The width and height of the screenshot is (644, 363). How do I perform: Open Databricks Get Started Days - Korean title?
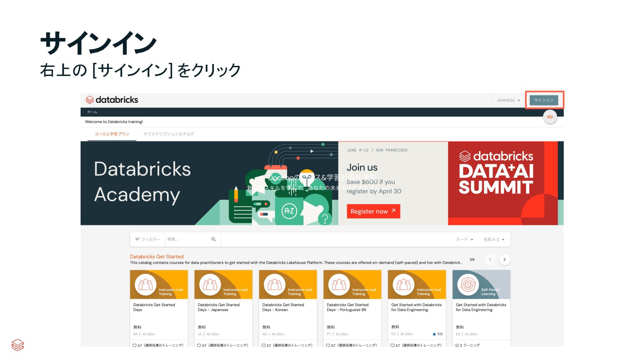(283, 307)
